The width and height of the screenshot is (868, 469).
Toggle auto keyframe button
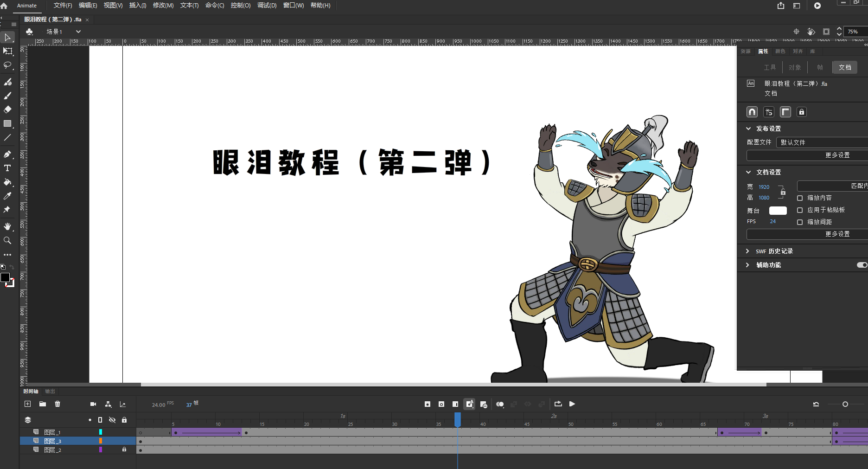pyautogui.click(x=469, y=404)
